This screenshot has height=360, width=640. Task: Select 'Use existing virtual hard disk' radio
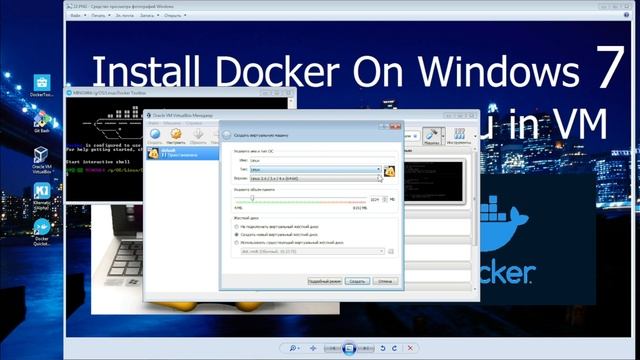pyautogui.click(x=236, y=242)
